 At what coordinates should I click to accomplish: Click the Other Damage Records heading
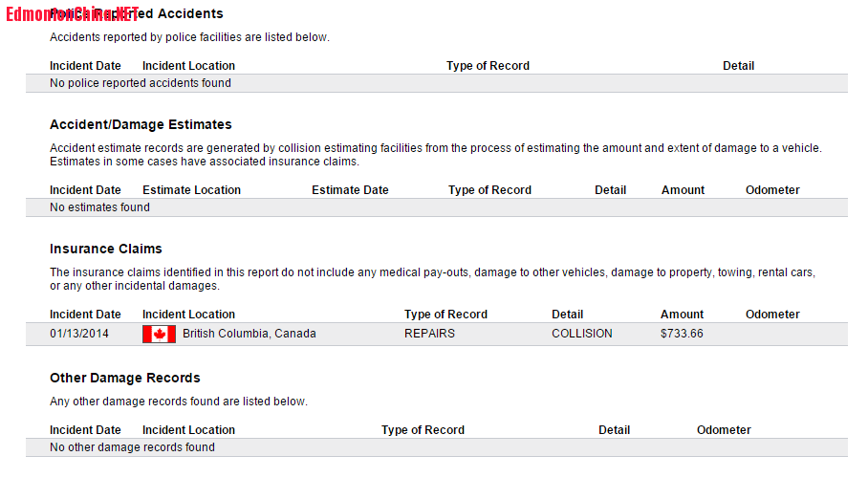point(125,378)
